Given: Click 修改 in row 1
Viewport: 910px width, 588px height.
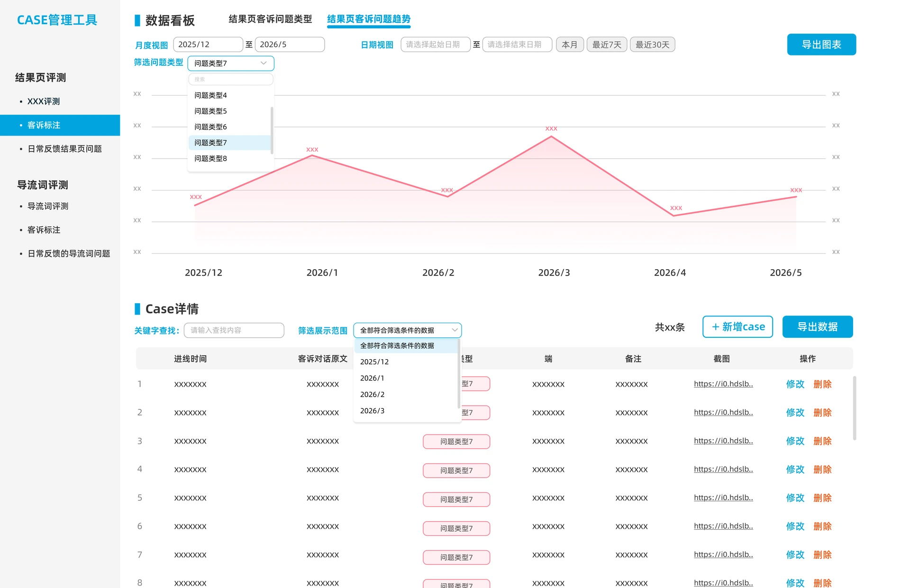Looking at the screenshot, I should 795,384.
